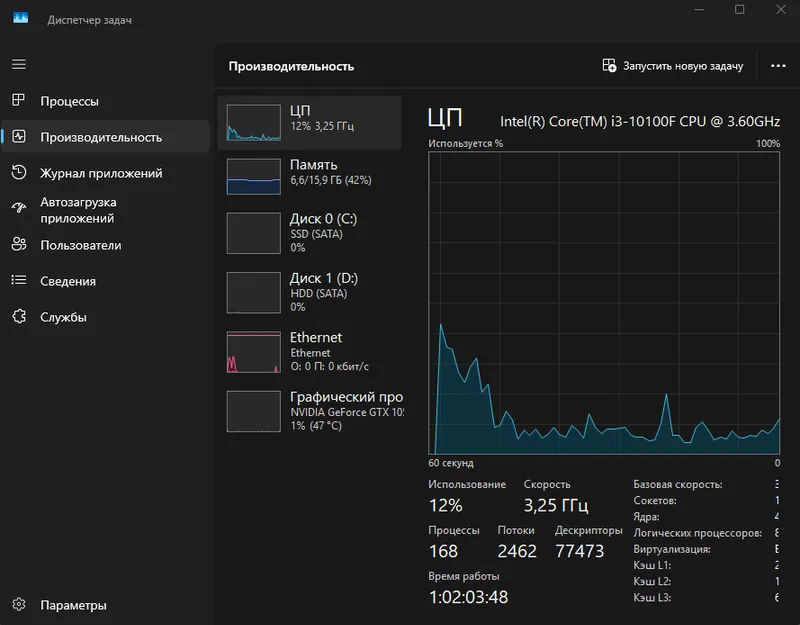Select the Графический процессор NVIDIA item
Screen dimensions: 800x625
click(310, 411)
